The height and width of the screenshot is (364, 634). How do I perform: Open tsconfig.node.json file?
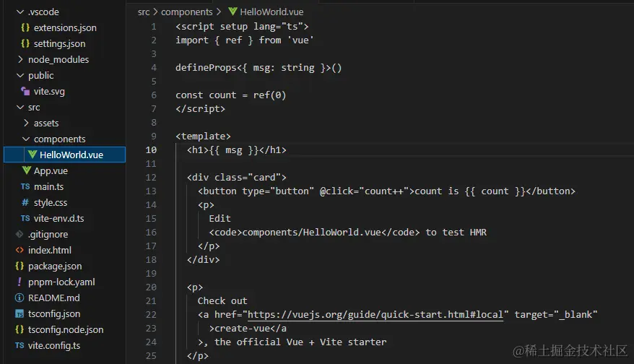click(66, 329)
